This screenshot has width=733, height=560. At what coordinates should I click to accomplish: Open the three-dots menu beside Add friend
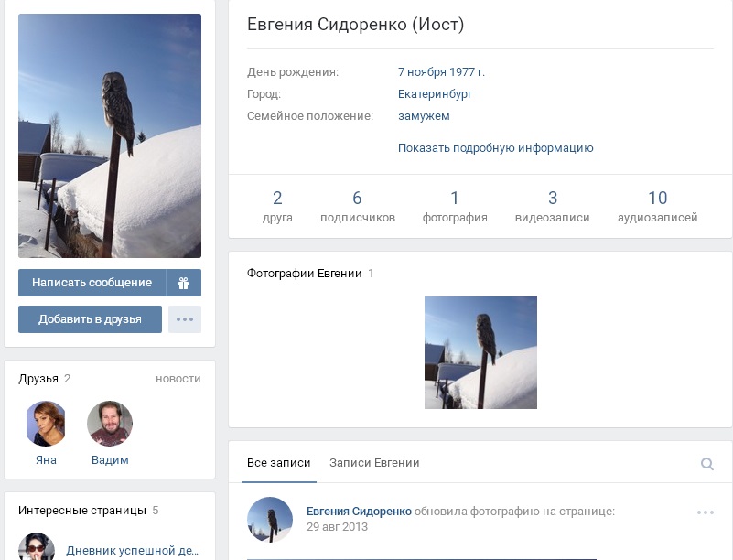(185, 319)
